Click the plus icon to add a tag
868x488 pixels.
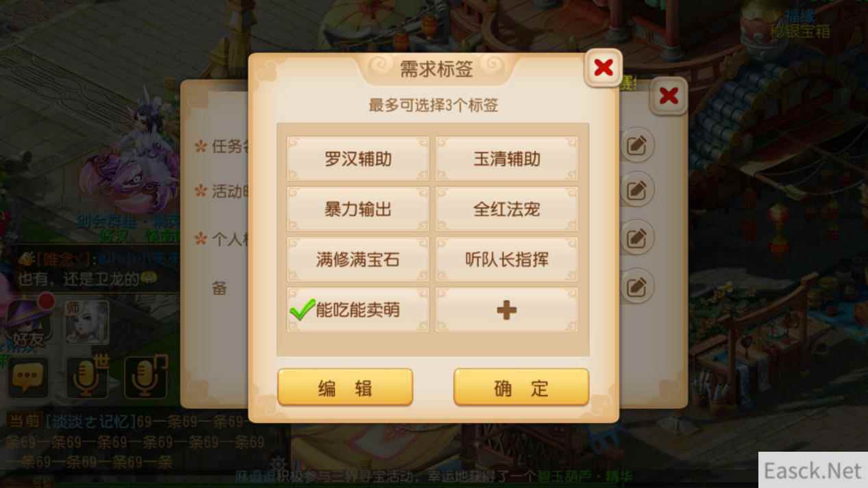pos(506,311)
